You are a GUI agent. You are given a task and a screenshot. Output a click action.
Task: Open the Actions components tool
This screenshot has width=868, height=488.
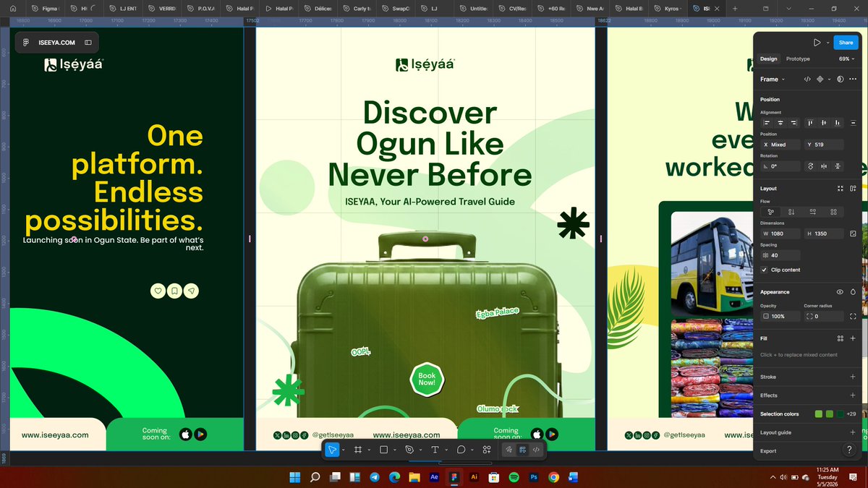pos(486,450)
